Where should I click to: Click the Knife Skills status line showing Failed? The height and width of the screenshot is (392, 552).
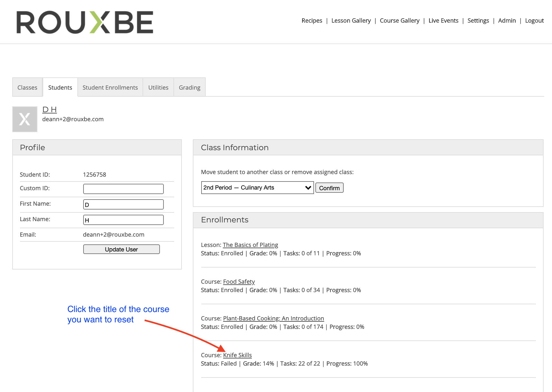click(x=284, y=364)
